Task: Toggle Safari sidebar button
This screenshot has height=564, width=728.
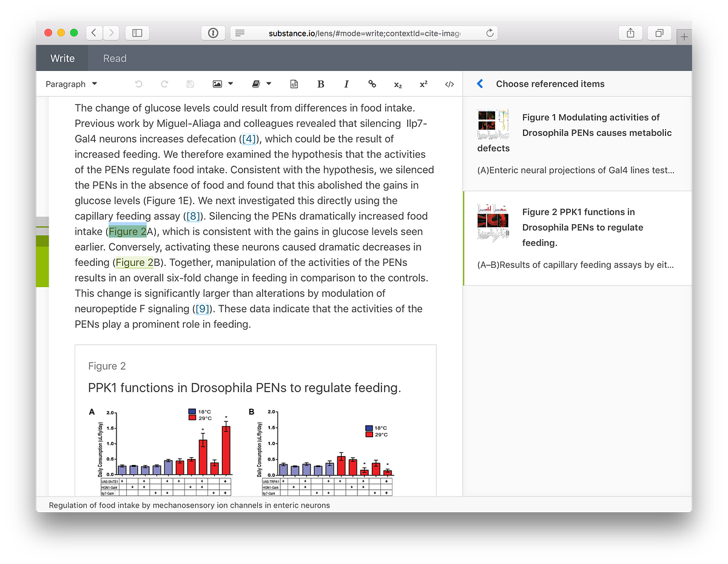Action: (x=137, y=33)
